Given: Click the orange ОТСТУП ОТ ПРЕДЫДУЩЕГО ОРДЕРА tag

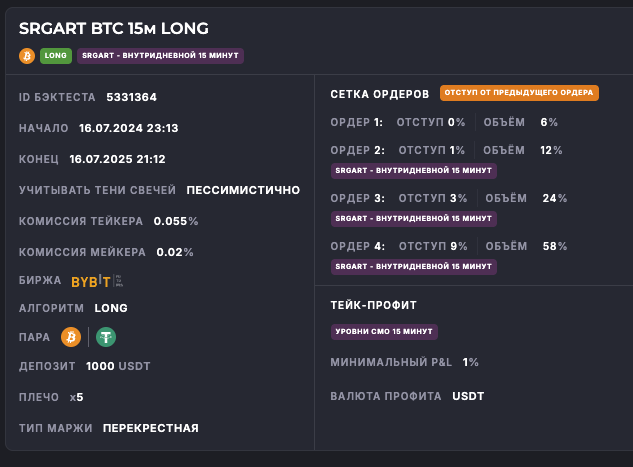Looking at the screenshot, I should coord(519,93).
